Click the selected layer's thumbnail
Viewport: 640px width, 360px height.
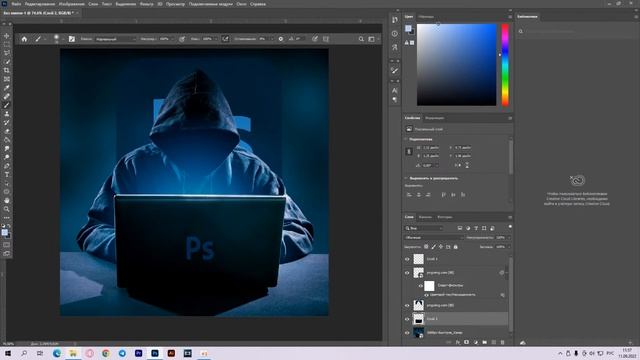click(418, 319)
